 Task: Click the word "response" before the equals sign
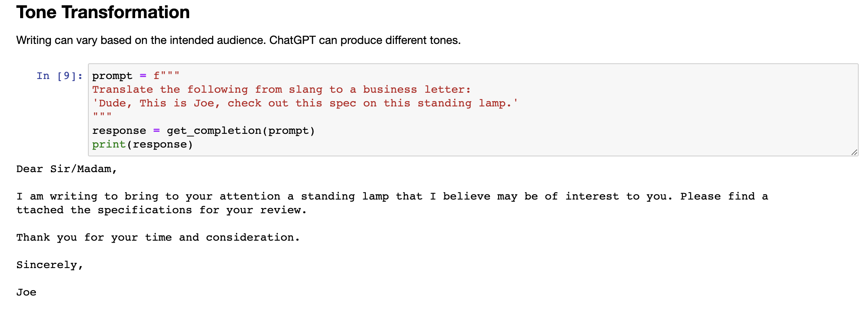pos(119,131)
